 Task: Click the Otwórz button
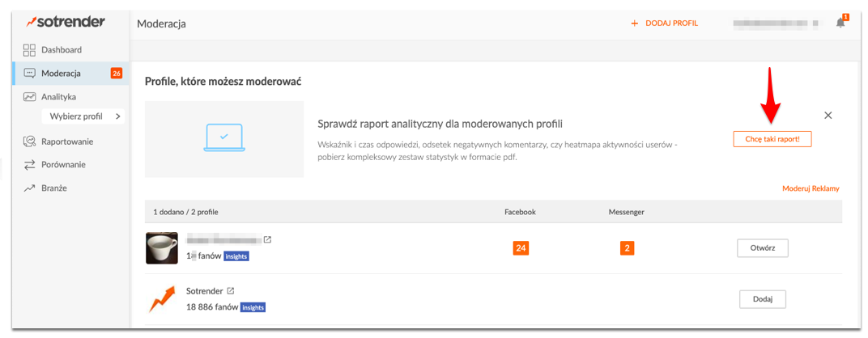click(x=762, y=248)
